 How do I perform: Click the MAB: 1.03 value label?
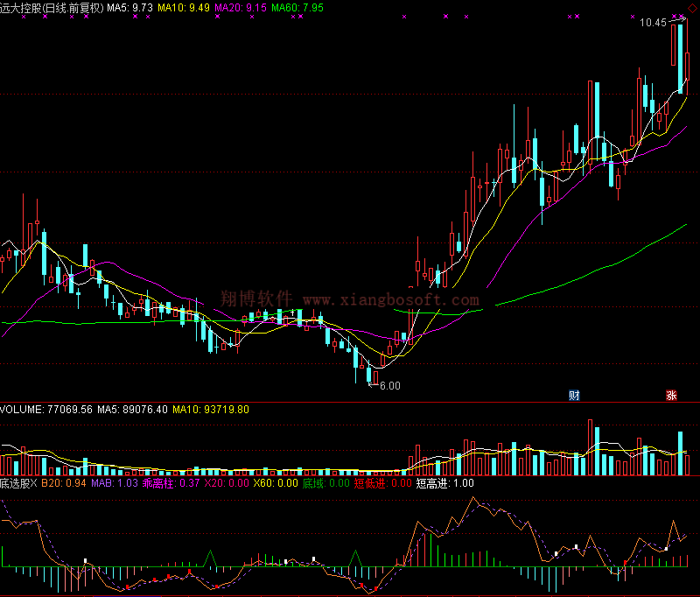pyautogui.click(x=115, y=483)
